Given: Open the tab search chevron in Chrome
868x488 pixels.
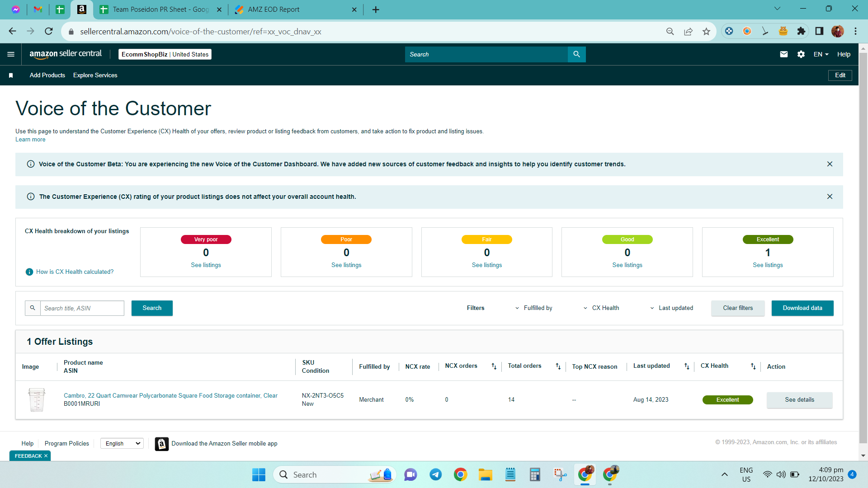Looking at the screenshot, I should [777, 9].
